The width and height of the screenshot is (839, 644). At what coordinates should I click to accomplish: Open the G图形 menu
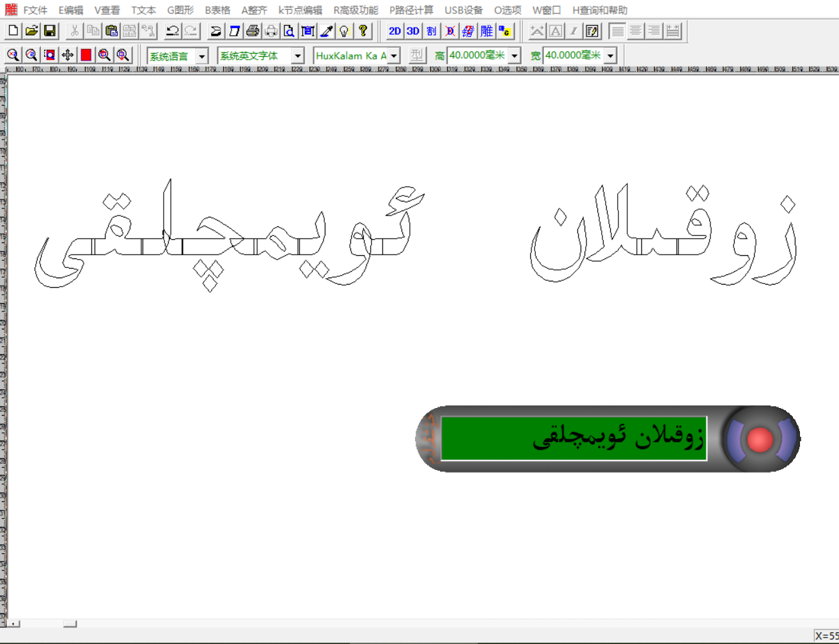pyautogui.click(x=180, y=10)
